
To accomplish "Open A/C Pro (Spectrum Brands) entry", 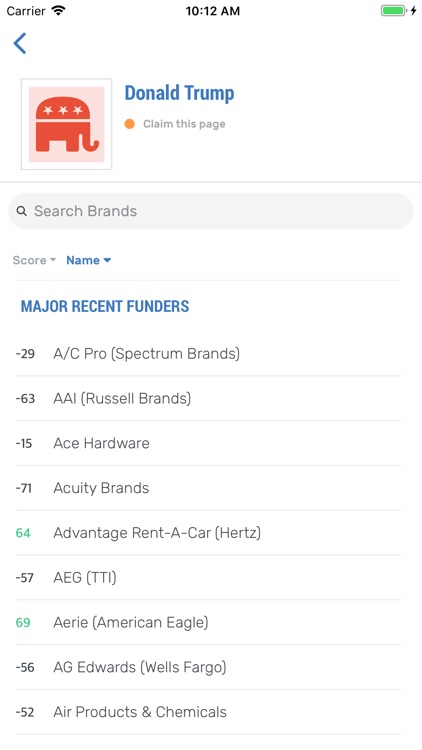I will 208,354.
